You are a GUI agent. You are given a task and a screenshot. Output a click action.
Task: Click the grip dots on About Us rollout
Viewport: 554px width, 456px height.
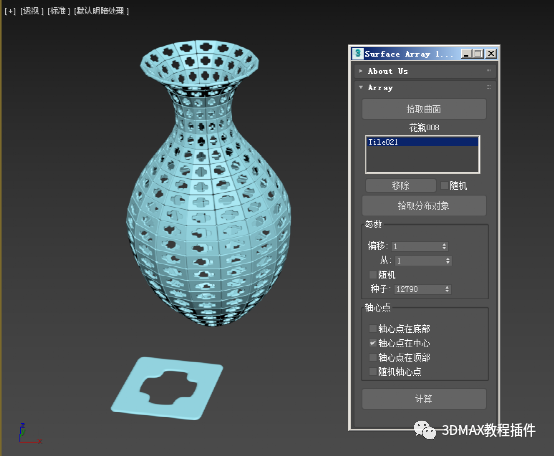489,71
